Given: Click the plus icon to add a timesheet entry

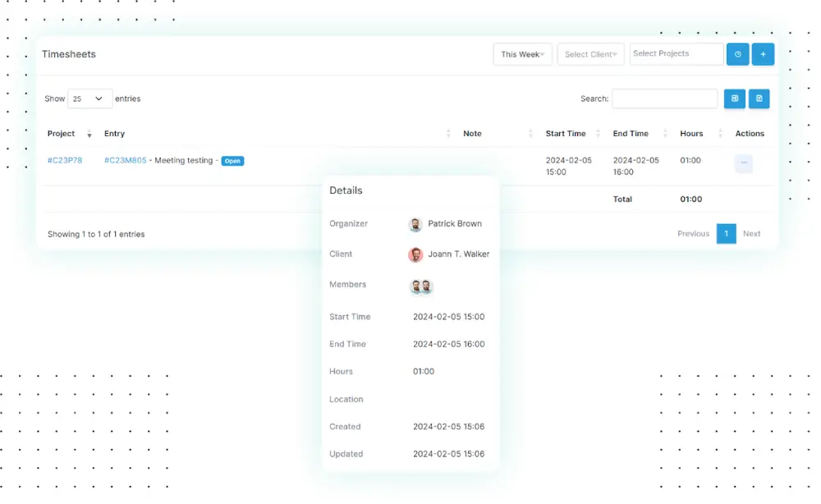Looking at the screenshot, I should (763, 53).
